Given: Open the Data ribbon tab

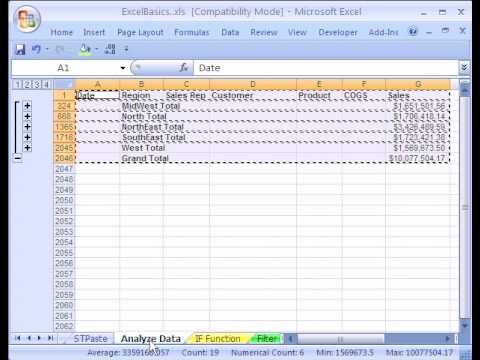Looking at the screenshot, I should click(230, 32).
